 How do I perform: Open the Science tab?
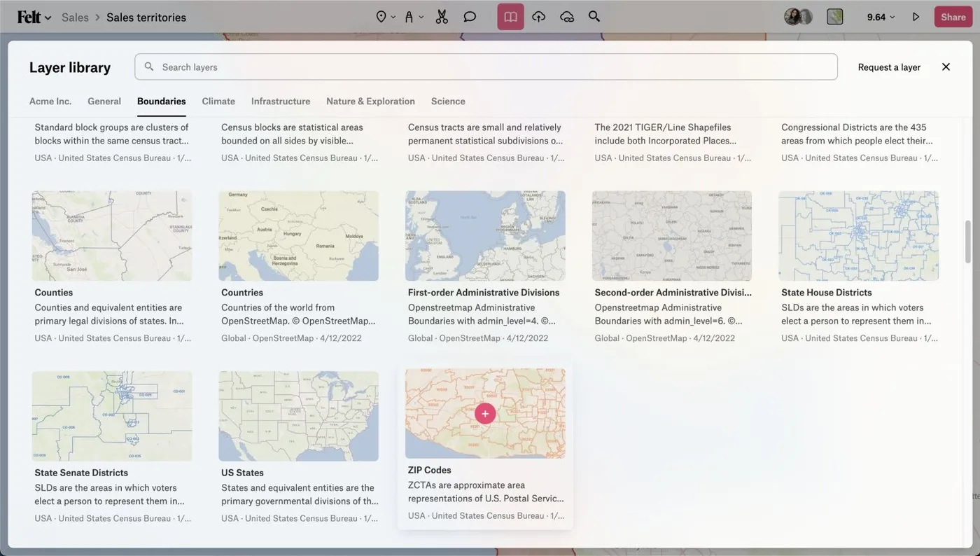[x=448, y=102]
